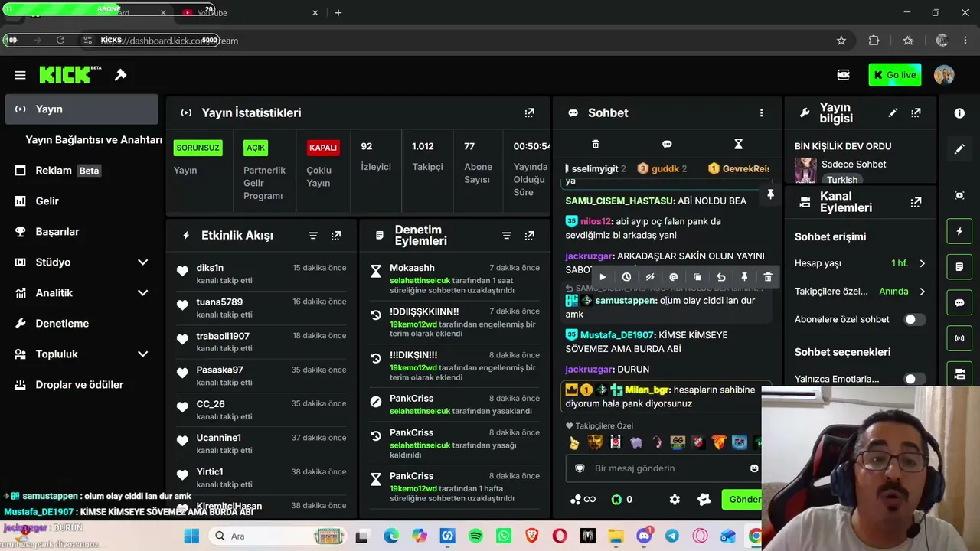Click username diks1n in Etkinlik Akışı

(x=210, y=268)
